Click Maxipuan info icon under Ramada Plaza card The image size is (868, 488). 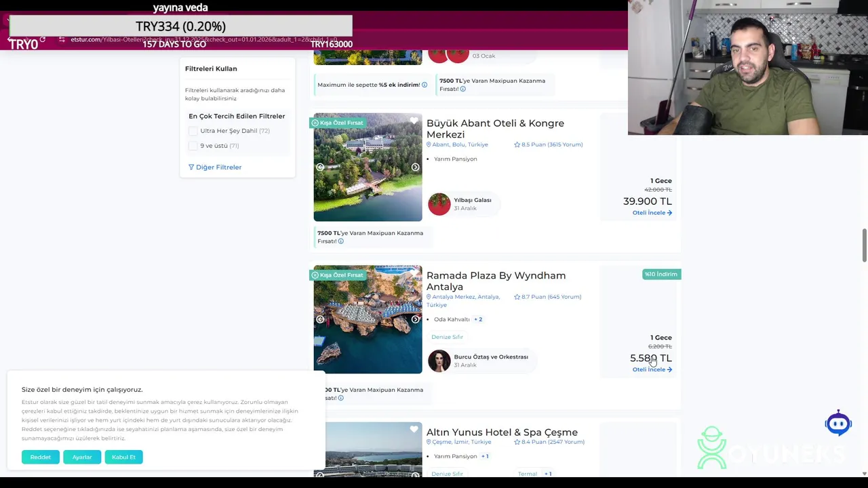tap(340, 398)
